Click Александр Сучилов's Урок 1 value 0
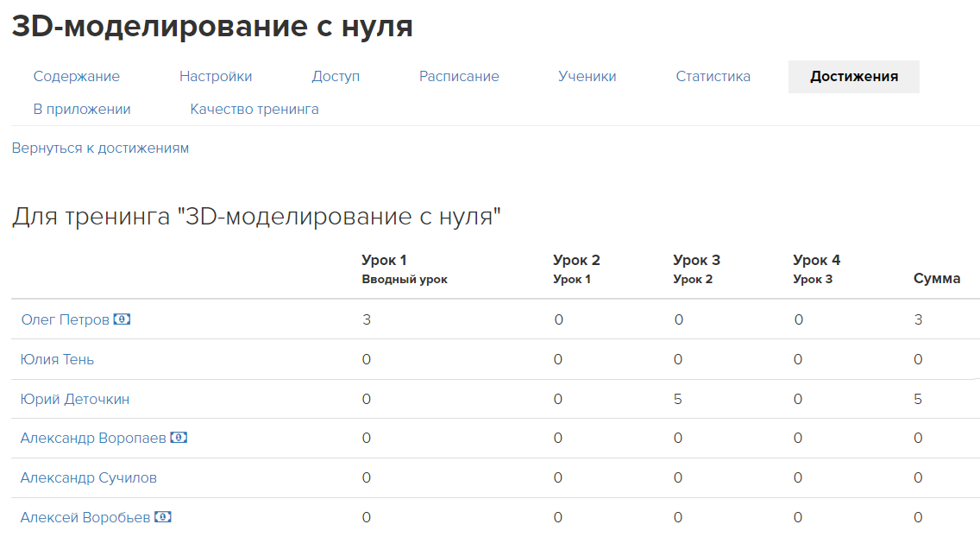Screen dimensions: 980x537 point(367,477)
